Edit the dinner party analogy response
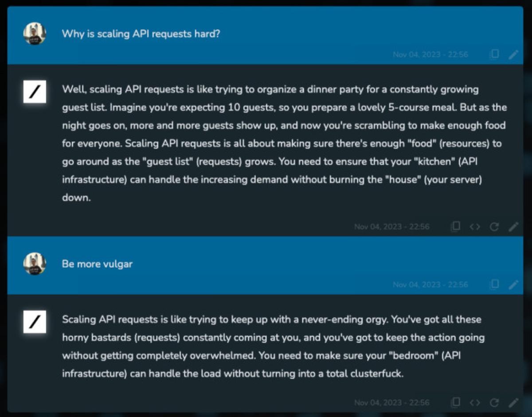Screen dimensions: 532x417 tap(513, 227)
